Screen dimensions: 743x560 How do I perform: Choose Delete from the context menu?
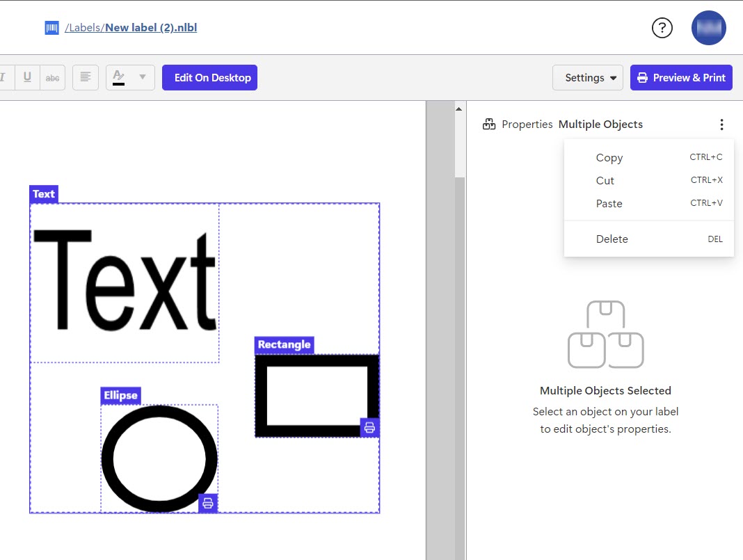[648, 239]
